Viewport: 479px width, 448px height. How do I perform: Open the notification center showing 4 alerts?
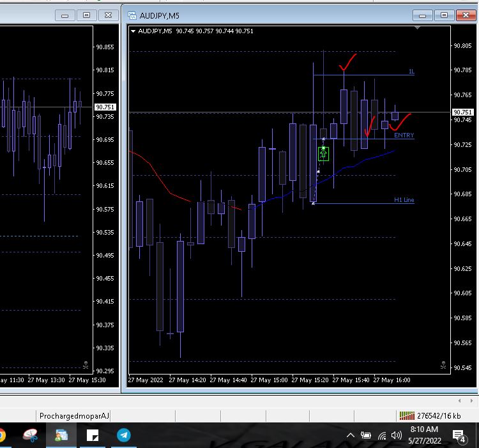click(459, 436)
